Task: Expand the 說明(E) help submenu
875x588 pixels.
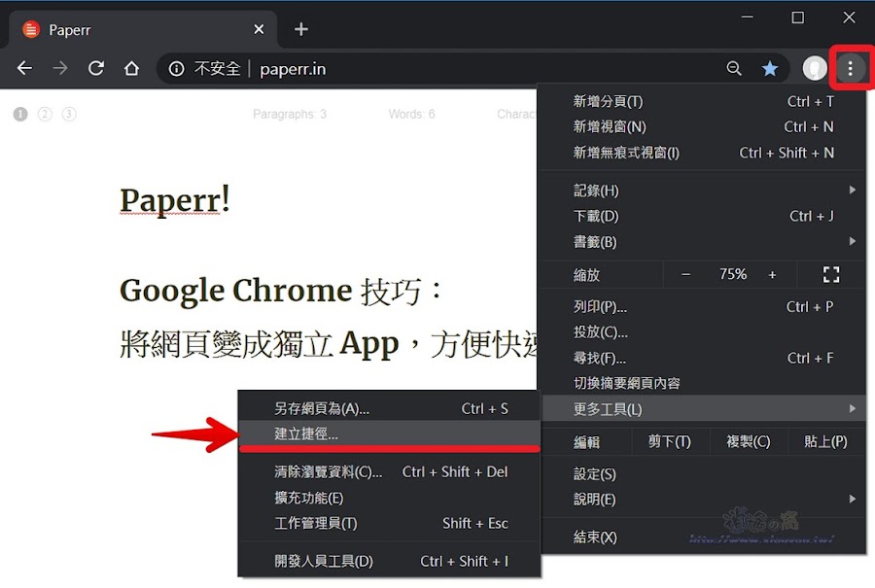Action: point(703,500)
